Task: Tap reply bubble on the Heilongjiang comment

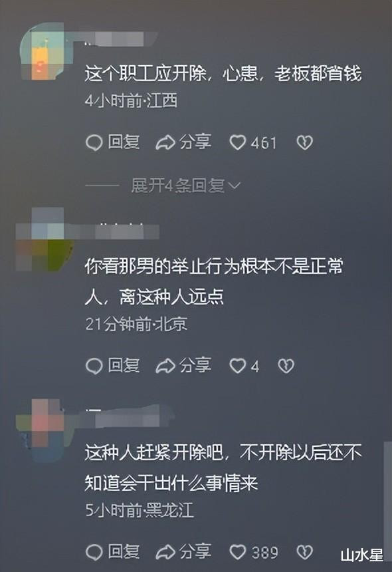Action: 94,552
